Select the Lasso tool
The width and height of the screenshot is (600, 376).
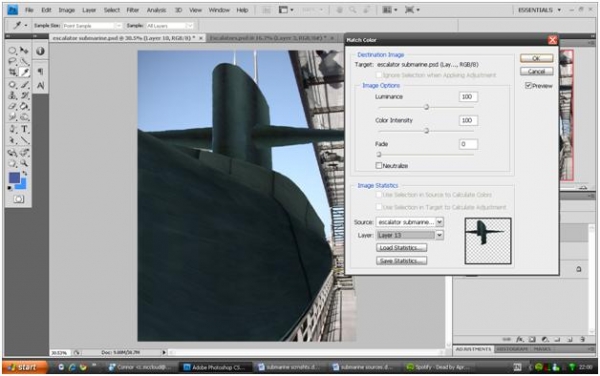[12, 61]
